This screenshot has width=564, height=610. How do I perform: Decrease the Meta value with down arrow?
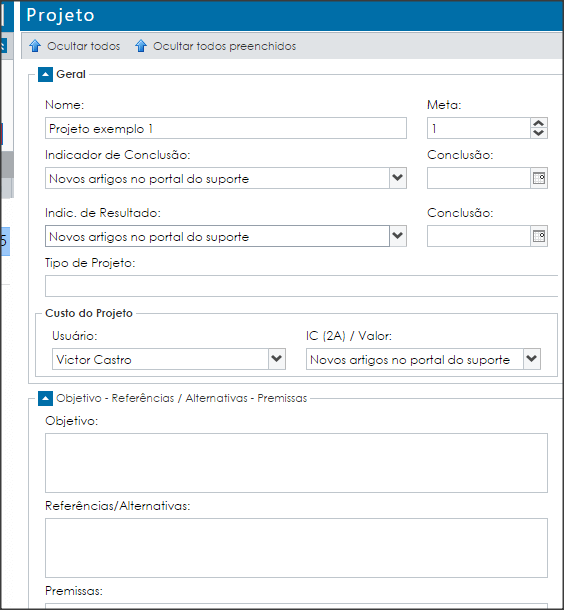coord(539,133)
